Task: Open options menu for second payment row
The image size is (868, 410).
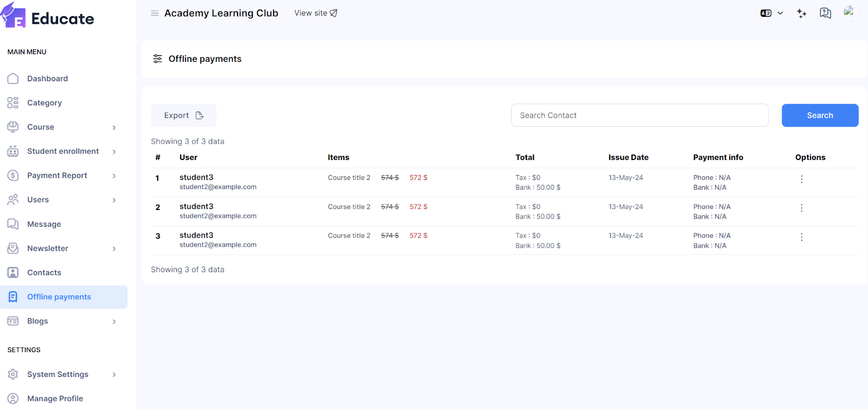Action: (801, 208)
